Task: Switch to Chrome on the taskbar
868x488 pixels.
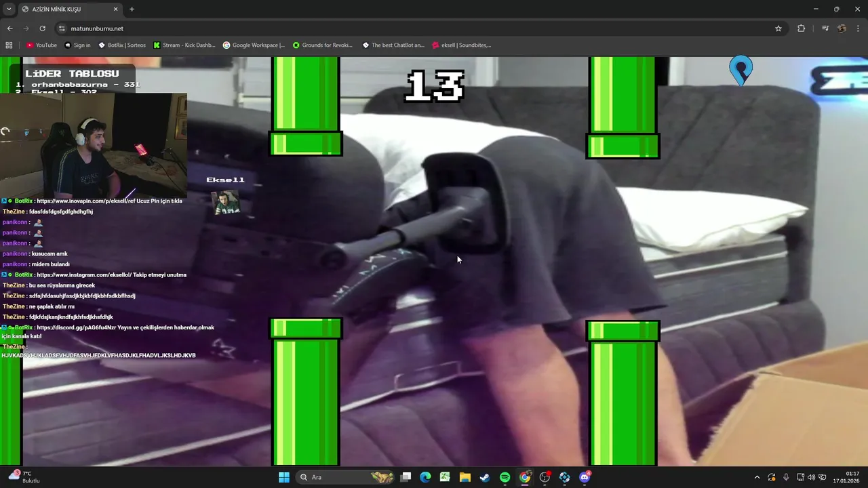Action: tap(525, 477)
